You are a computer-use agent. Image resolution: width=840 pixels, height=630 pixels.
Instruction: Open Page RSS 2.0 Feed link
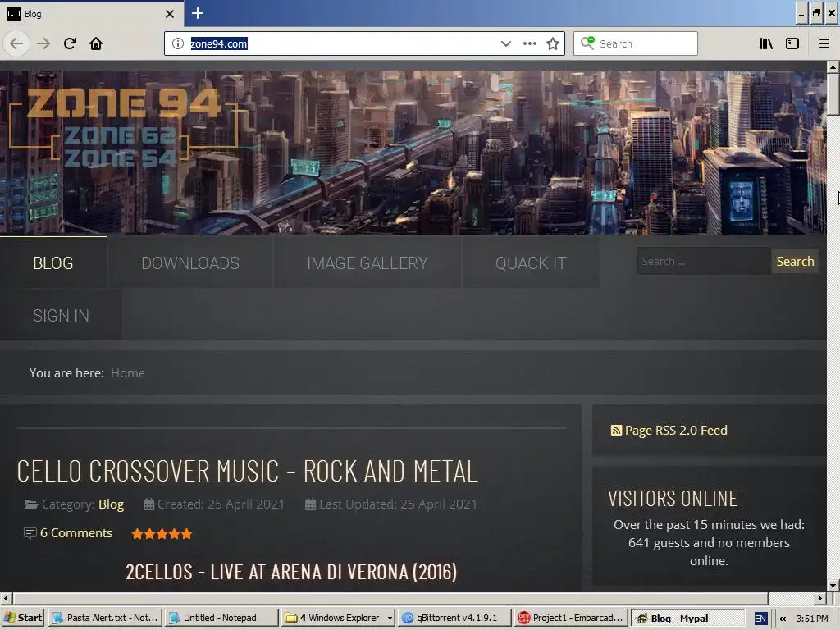click(676, 430)
